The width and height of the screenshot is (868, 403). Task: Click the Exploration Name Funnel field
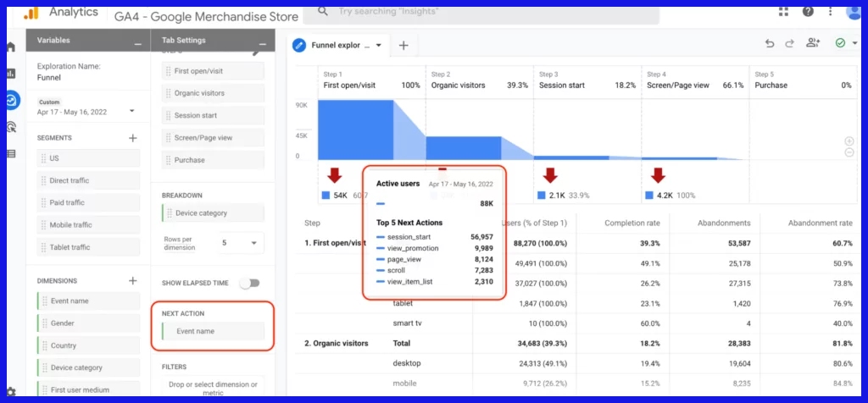48,77
